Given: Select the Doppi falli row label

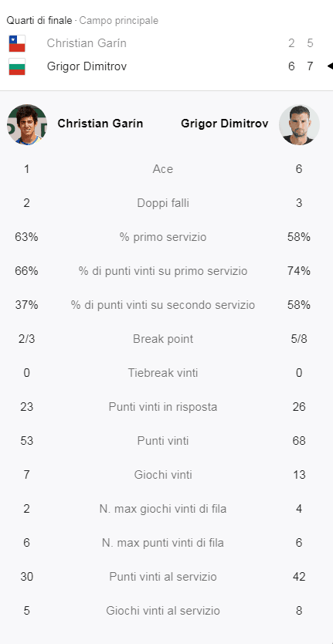Looking at the screenshot, I should pos(163,203).
